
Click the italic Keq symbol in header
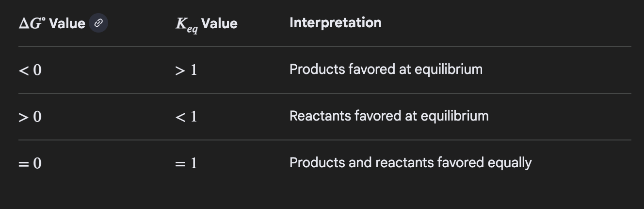pos(186,24)
